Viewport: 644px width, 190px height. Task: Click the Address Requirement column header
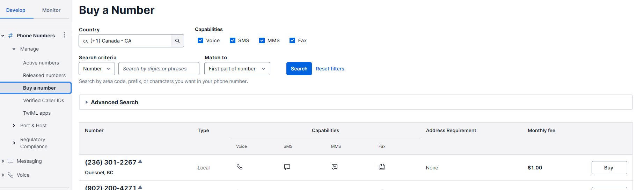(x=451, y=130)
